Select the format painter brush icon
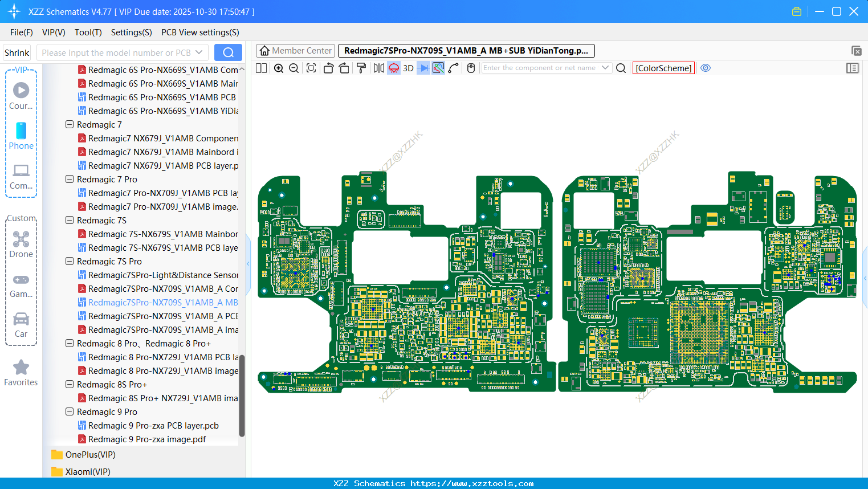This screenshot has width=868, height=489. tap(361, 68)
